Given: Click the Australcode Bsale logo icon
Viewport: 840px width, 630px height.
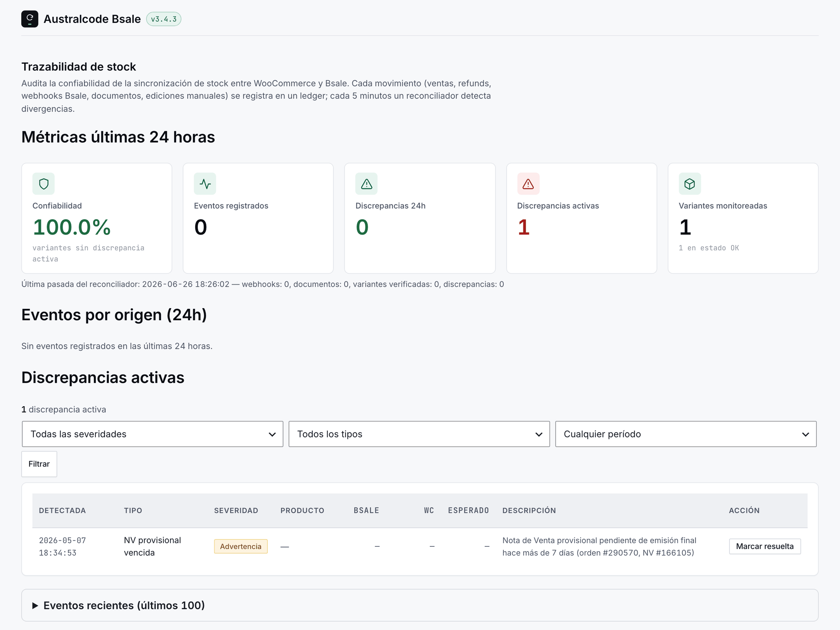Looking at the screenshot, I should (x=30, y=19).
